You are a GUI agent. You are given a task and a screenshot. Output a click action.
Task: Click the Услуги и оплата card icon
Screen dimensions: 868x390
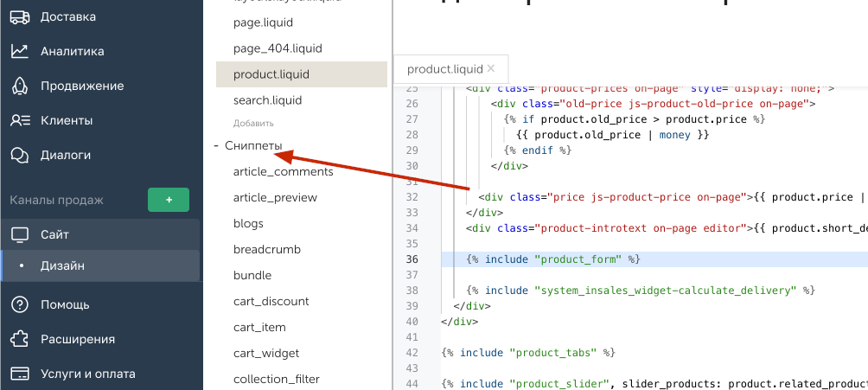(20, 374)
